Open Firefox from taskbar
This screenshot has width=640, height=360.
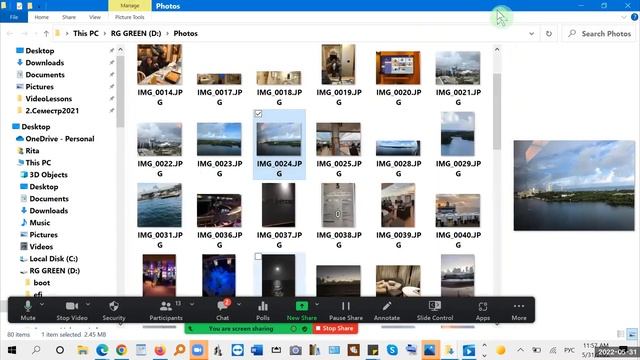pos(160,350)
